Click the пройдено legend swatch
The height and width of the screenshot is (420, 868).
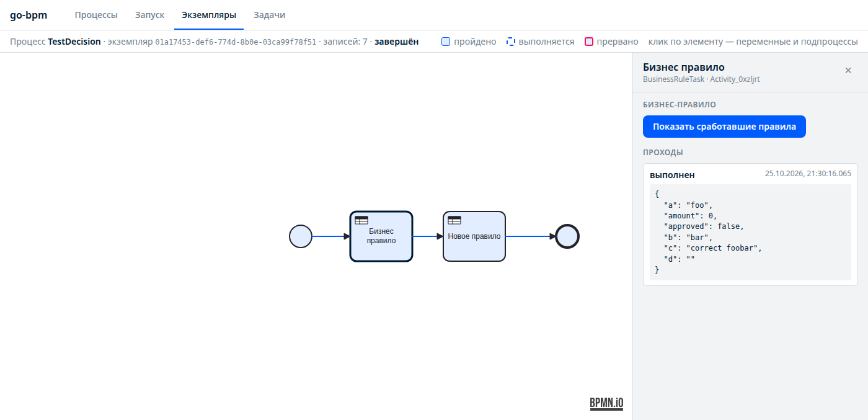coord(446,42)
